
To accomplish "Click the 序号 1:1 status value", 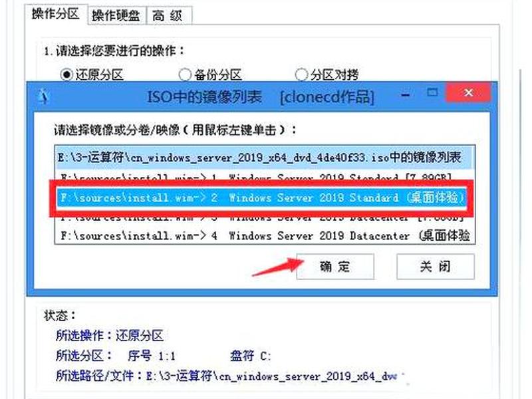I will (x=152, y=356).
